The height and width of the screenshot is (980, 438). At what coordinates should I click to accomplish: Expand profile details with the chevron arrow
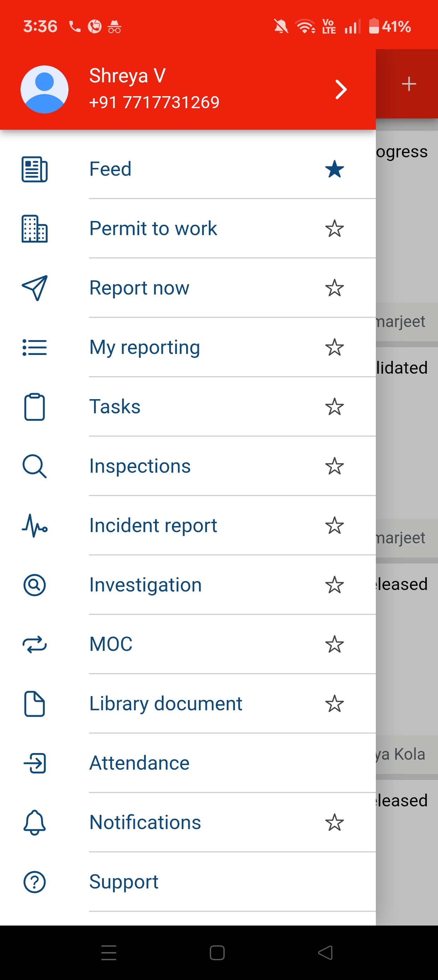(341, 90)
